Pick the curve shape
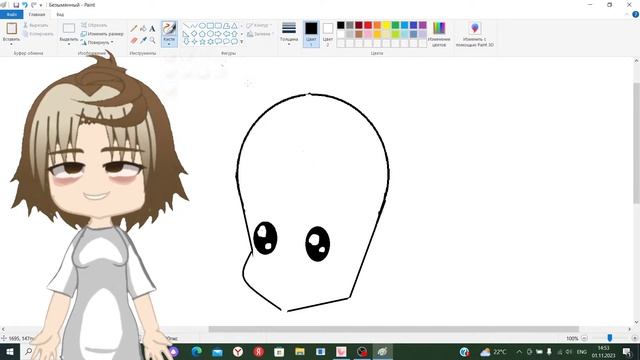 pos(194,26)
